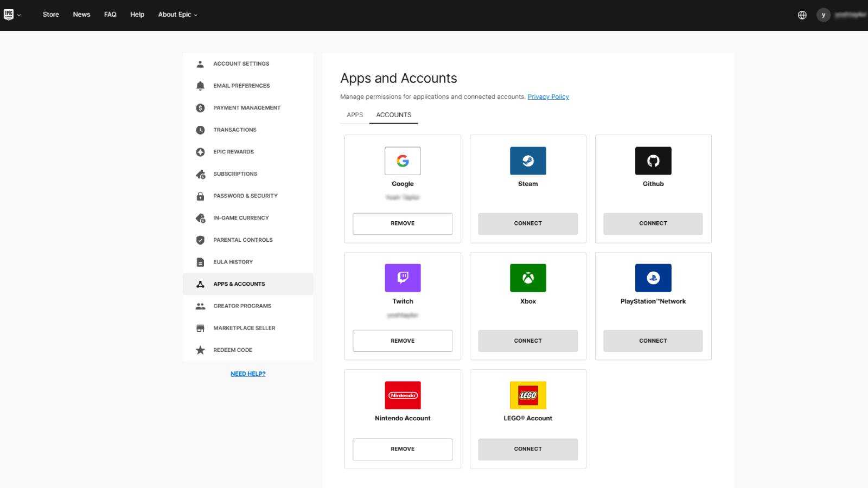
Task: Open the Help menu item
Action: [x=137, y=15]
